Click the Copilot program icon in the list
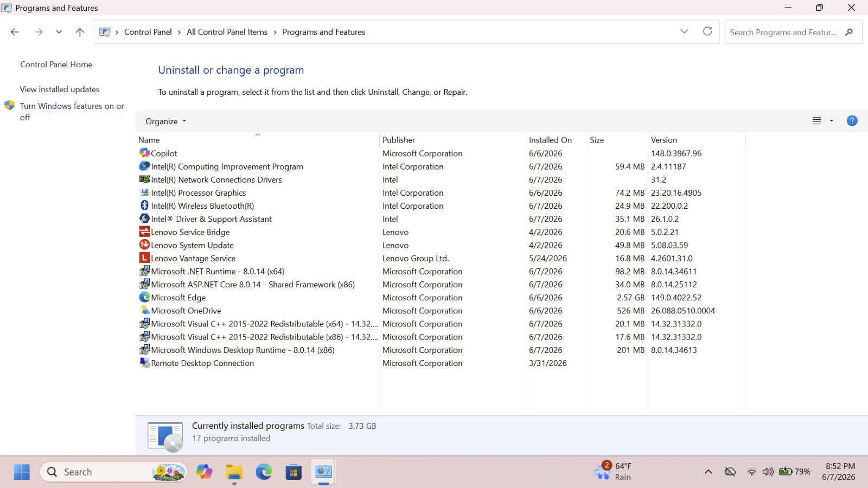The width and height of the screenshot is (868, 488). click(x=144, y=153)
